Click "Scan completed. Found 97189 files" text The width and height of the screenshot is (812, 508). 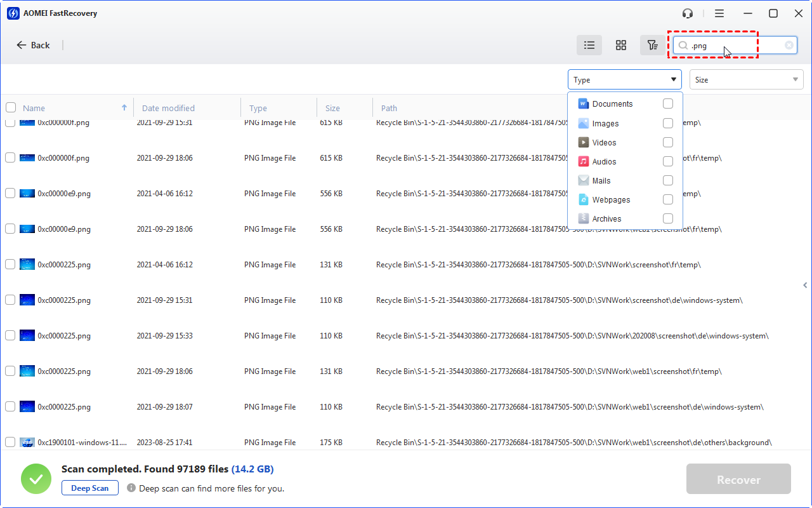[x=145, y=469]
